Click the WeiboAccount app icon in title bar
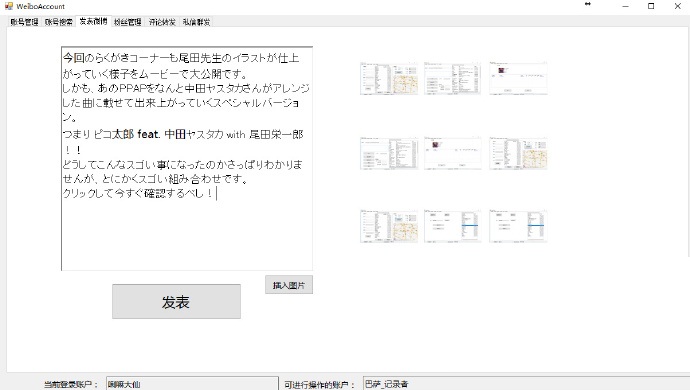Image resolution: width=690 pixels, height=390 pixels. tap(8, 6)
